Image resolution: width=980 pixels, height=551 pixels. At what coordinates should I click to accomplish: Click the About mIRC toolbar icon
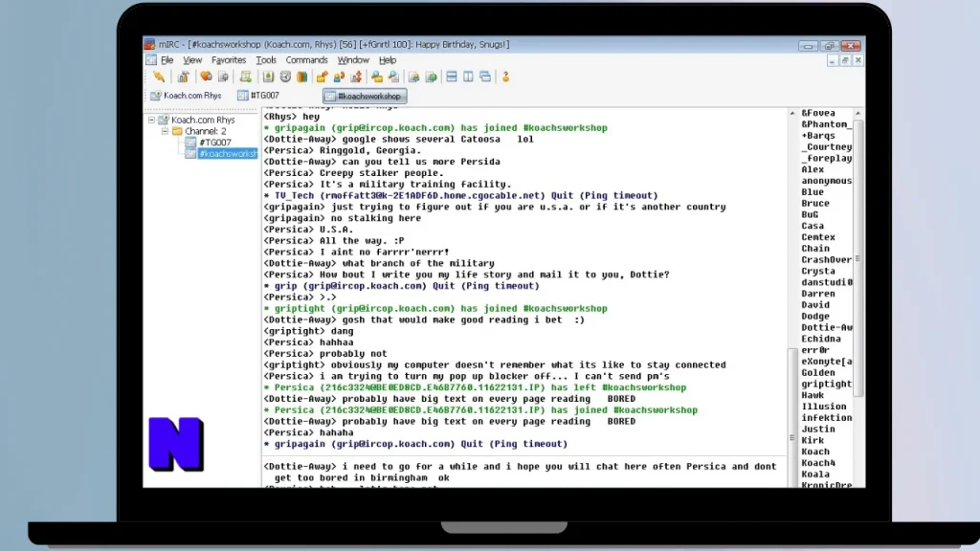[505, 77]
